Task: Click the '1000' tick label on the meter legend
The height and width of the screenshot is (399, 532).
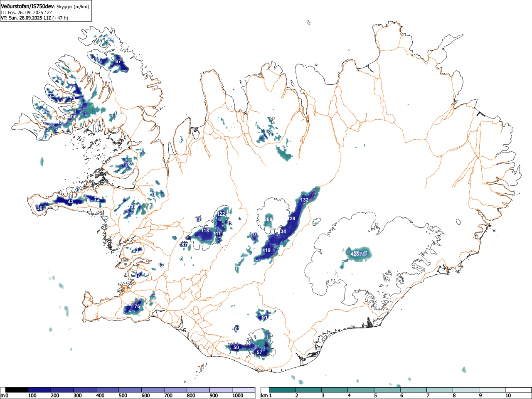Action: point(238,396)
